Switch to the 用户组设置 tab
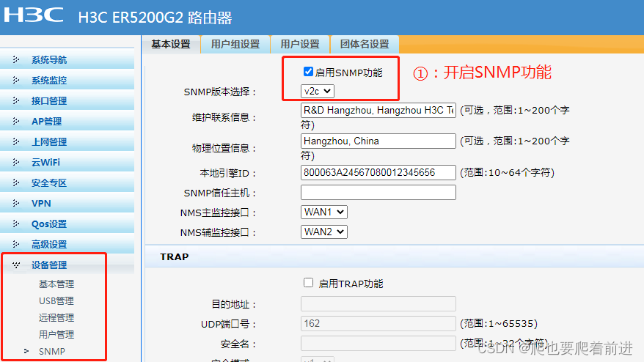 [235, 44]
